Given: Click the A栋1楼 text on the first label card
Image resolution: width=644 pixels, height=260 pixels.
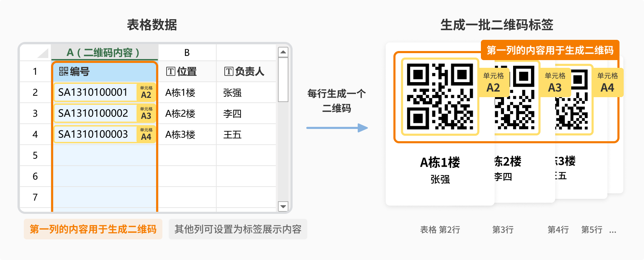Looking at the screenshot, I should 440,162.
